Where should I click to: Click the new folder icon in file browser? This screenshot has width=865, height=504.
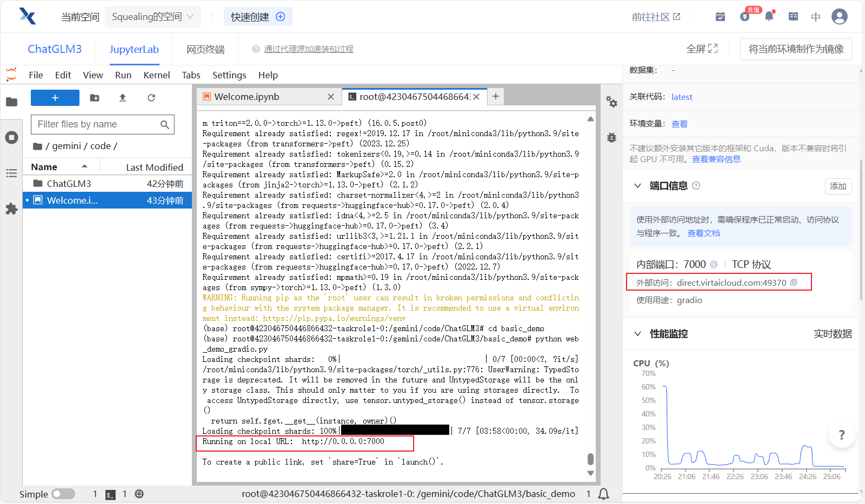(x=95, y=98)
